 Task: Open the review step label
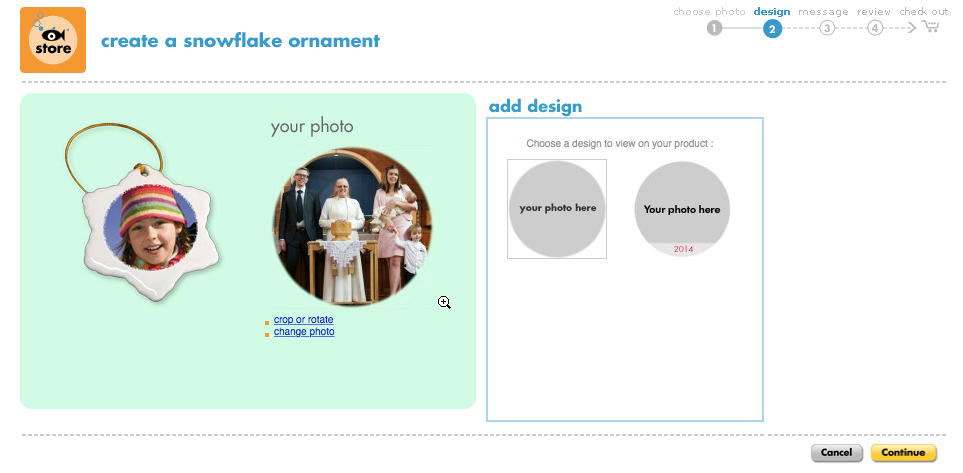point(874,12)
